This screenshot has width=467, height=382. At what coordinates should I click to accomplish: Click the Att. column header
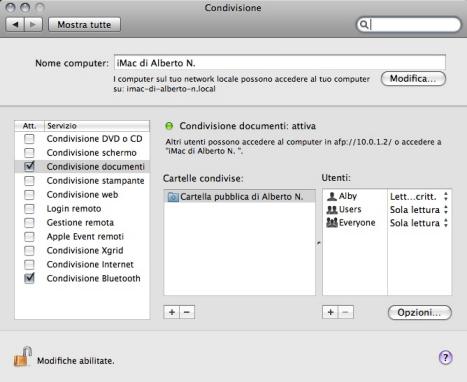(x=29, y=126)
